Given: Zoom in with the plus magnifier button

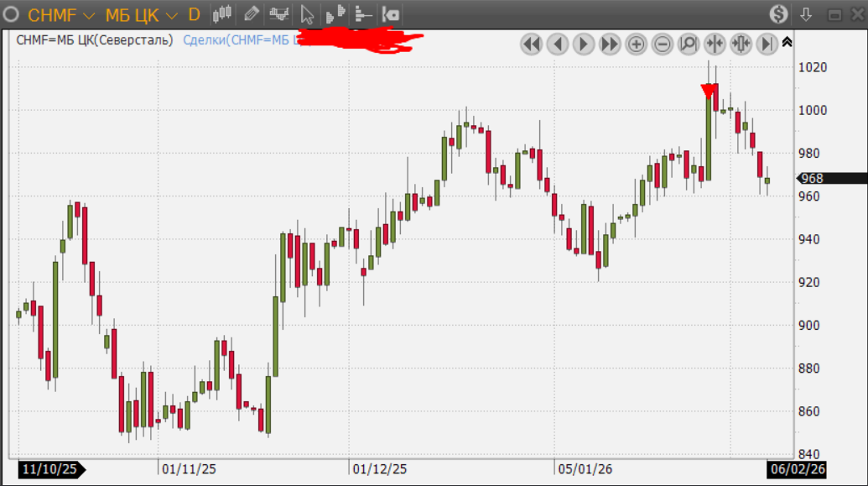Looking at the screenshot, I should (636, 44).
